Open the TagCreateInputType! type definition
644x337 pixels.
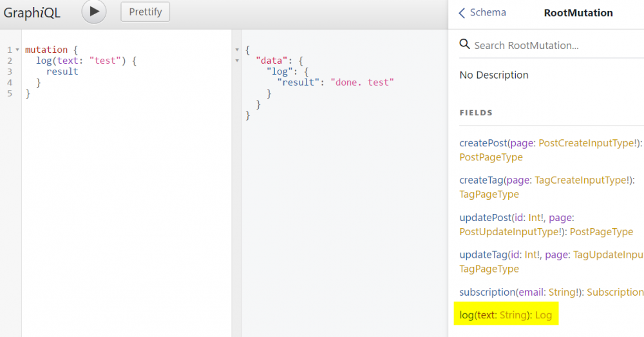tap(583, 180)
